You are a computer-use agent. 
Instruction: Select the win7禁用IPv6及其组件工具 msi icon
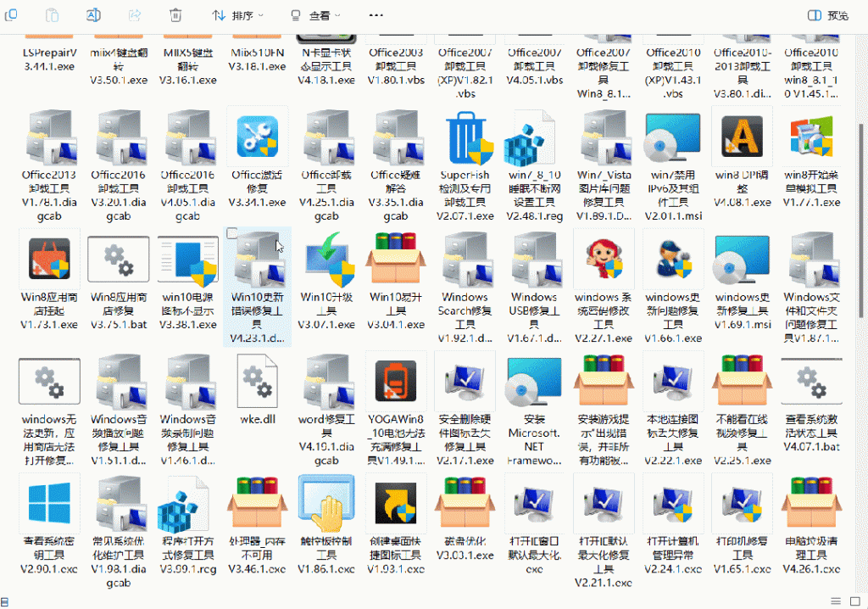coord(672,138)
